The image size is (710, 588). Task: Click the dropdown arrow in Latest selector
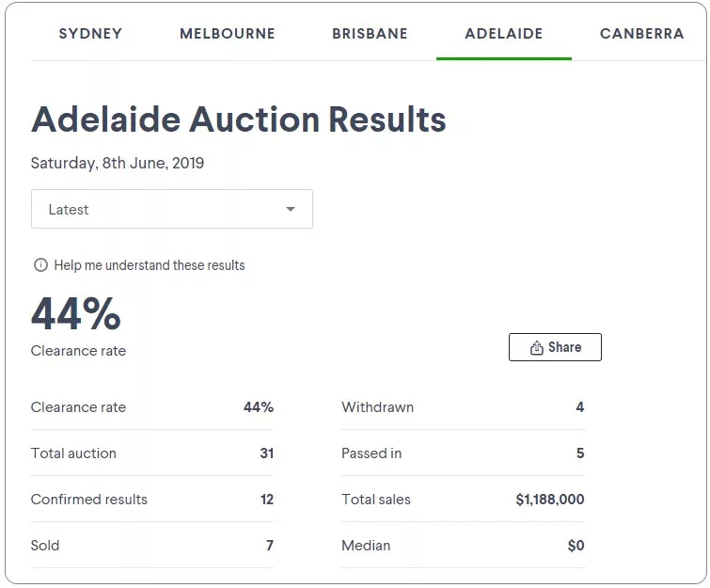(x=291, y=209)
